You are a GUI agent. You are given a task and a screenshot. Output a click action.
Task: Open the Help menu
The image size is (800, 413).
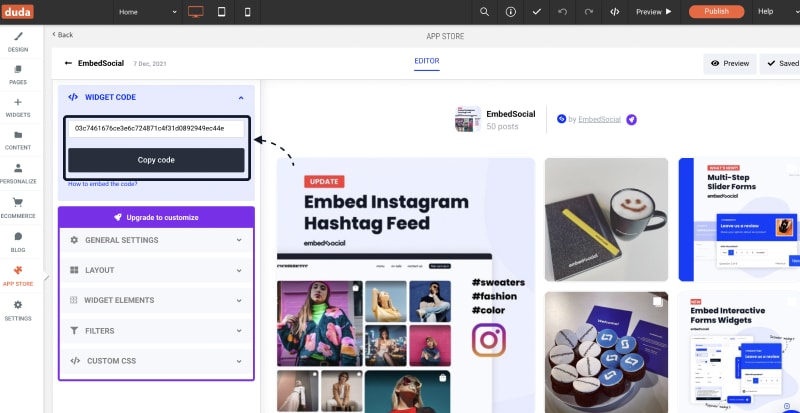tap(765, 12)
